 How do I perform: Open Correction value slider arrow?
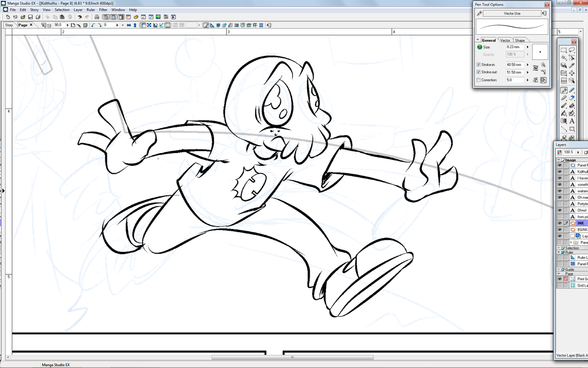[x=528, y=80]
